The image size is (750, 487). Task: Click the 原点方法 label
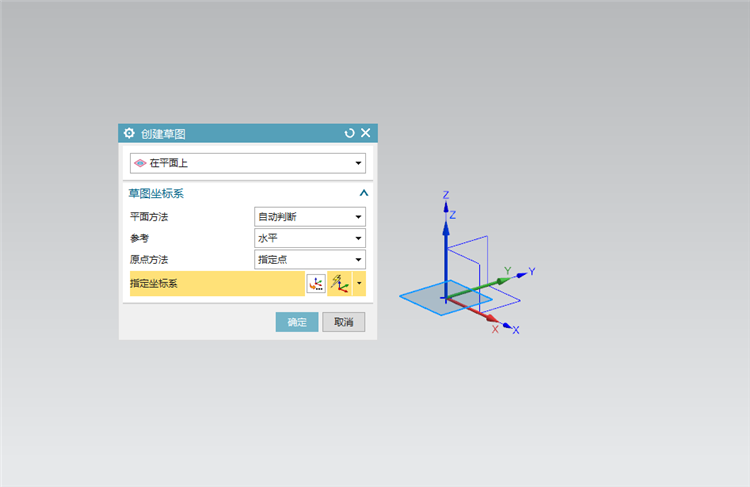(149, 260)
